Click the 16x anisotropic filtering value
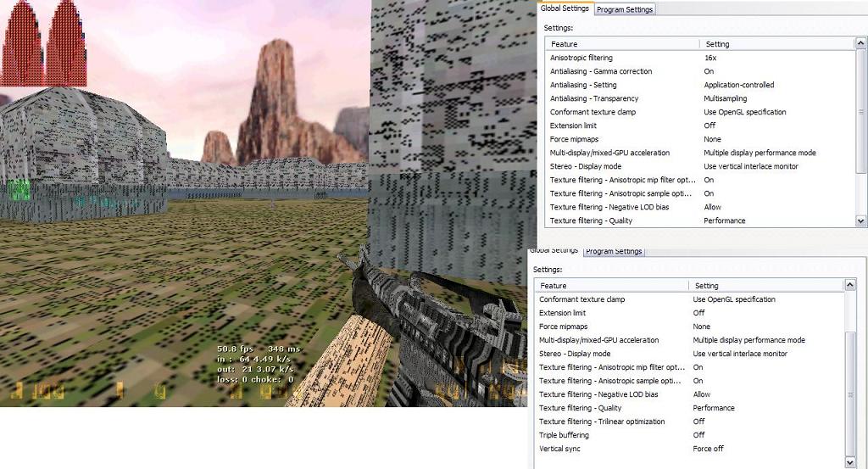 click(710, 58)
